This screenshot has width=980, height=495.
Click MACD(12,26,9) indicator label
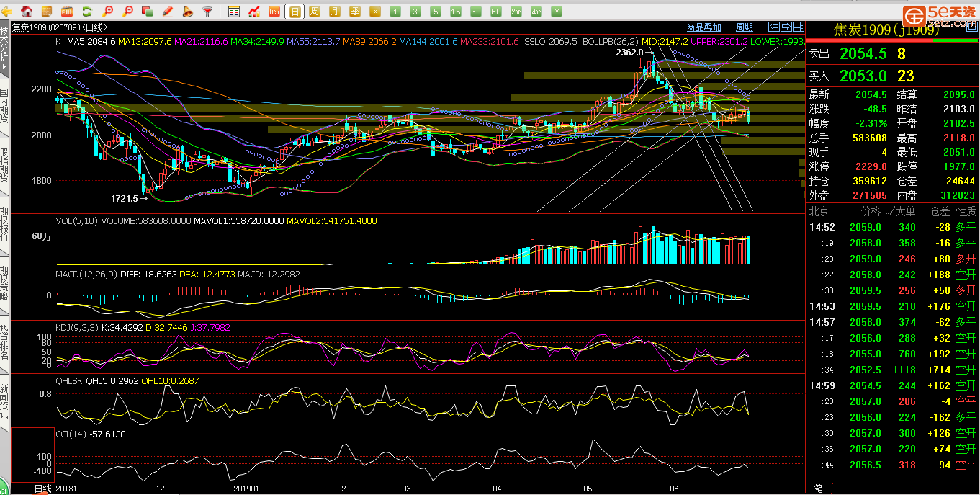86,274
